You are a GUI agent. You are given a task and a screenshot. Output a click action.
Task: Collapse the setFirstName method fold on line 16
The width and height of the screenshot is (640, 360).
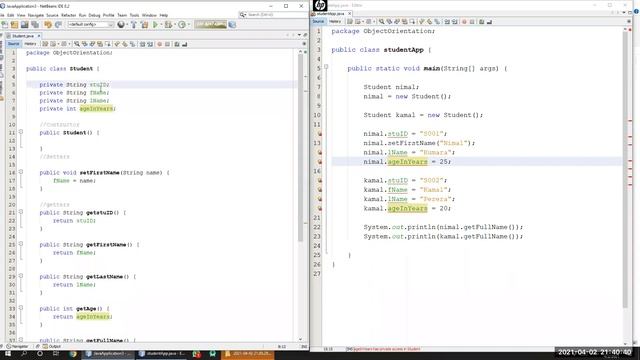(21, 172)
